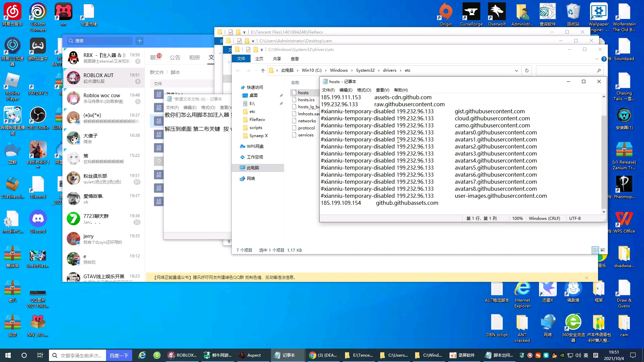Viewport: 644px width, 362px height.
Task: Select the services file in Explorer
Action: [x=306, y=135]
